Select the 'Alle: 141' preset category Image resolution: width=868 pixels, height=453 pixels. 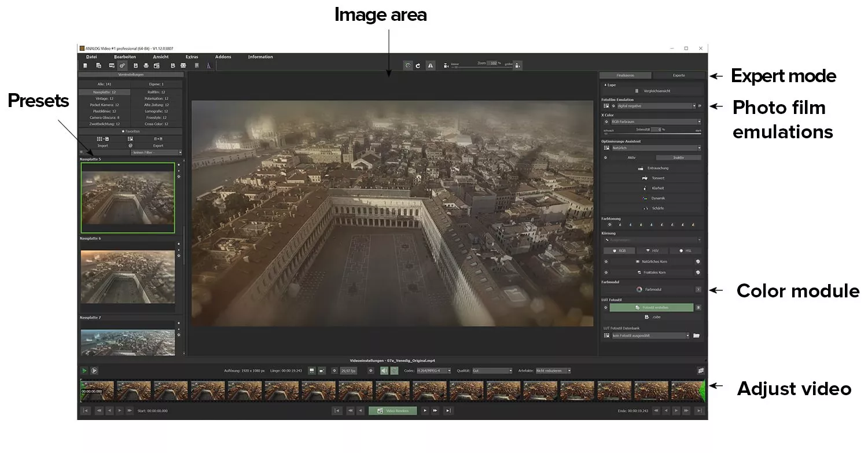pyautogui.click(x=105, y=84)
